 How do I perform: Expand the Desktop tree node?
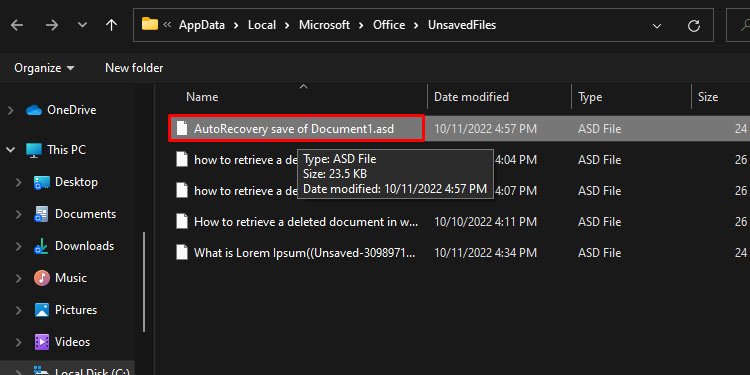[19, 182]
